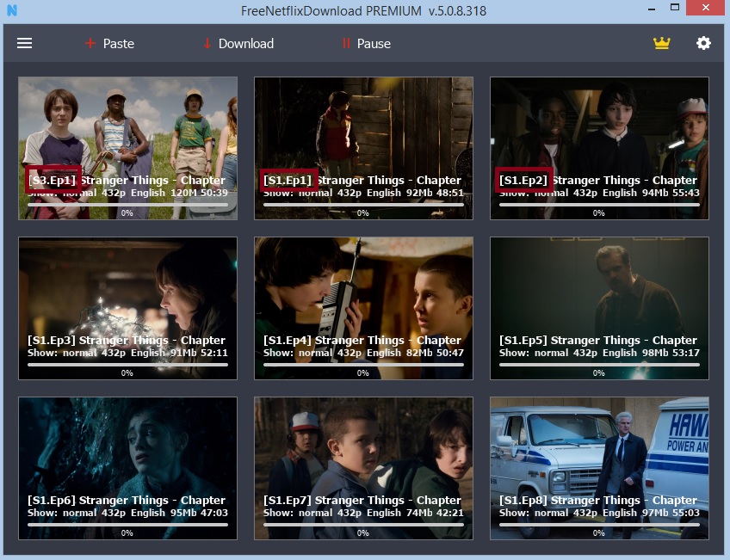This screenshot has height=560, width=730.
Task: Click the info line ending 94Mb 55:43
Action: tap(600, 193)
